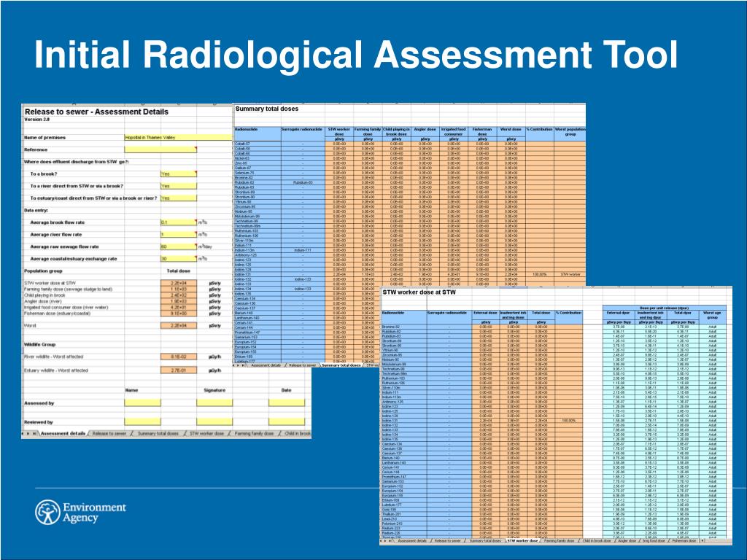The image size is (747, 560).
Task: Click sheet tab navigation arrows in the middle sheet
Action: point(239,365)
